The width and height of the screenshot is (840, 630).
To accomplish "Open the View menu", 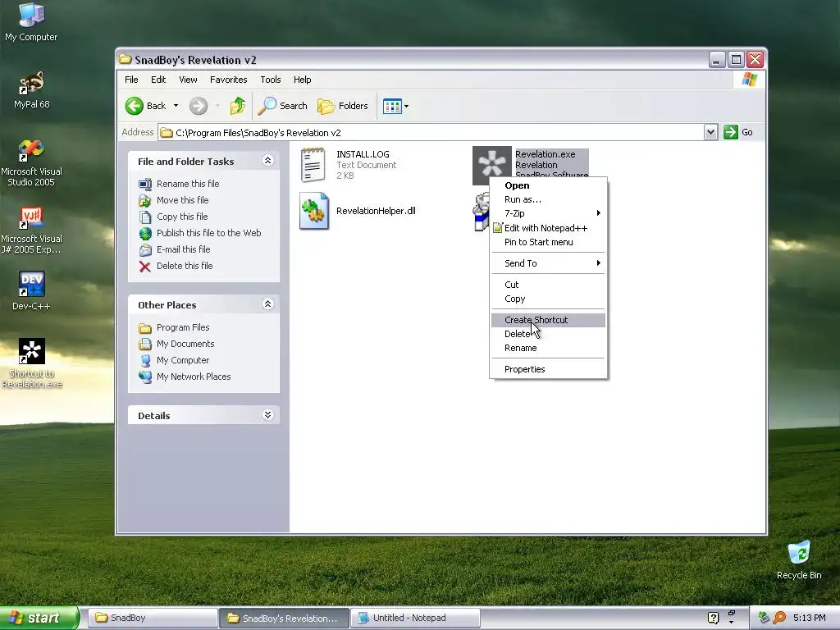I will (x=188, y=80).
